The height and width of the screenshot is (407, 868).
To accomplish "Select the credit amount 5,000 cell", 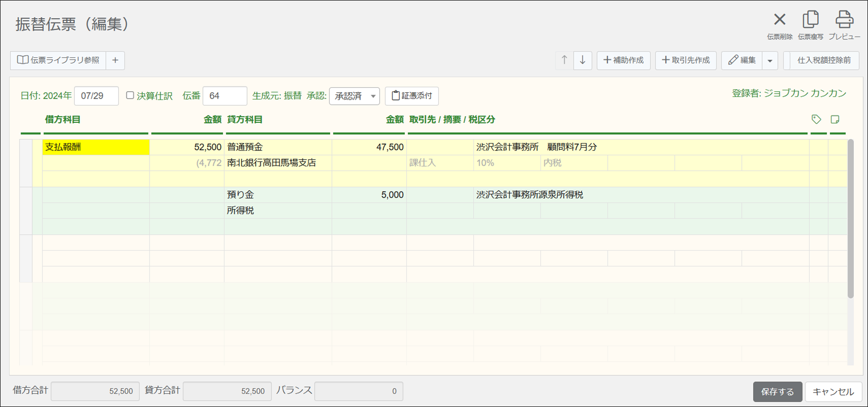I will (x=369, y=195).
